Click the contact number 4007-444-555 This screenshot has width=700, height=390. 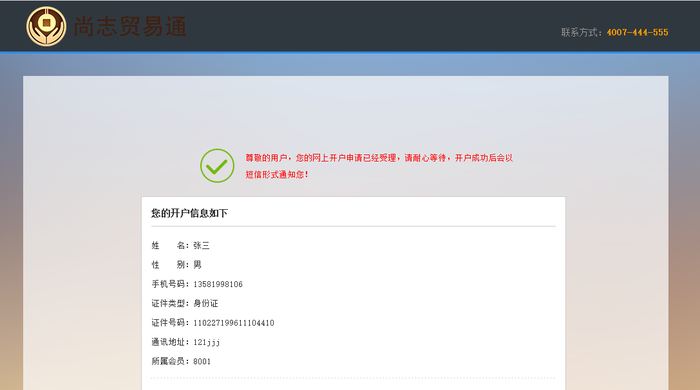click(638, 32)
